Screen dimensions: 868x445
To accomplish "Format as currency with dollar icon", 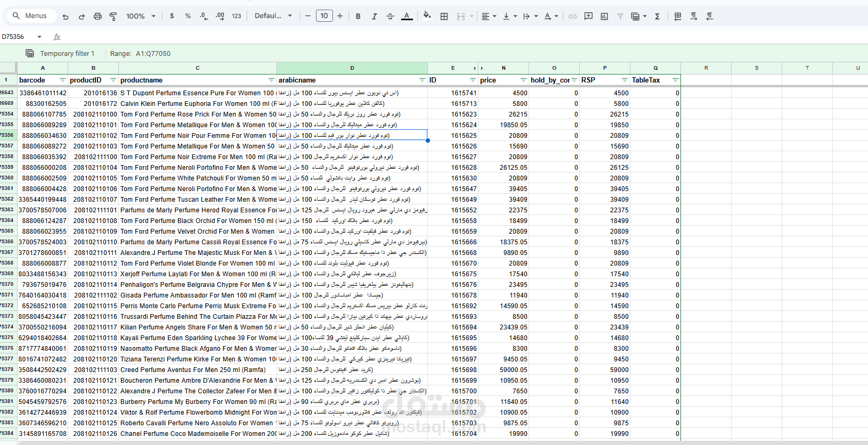I will 172,16.
